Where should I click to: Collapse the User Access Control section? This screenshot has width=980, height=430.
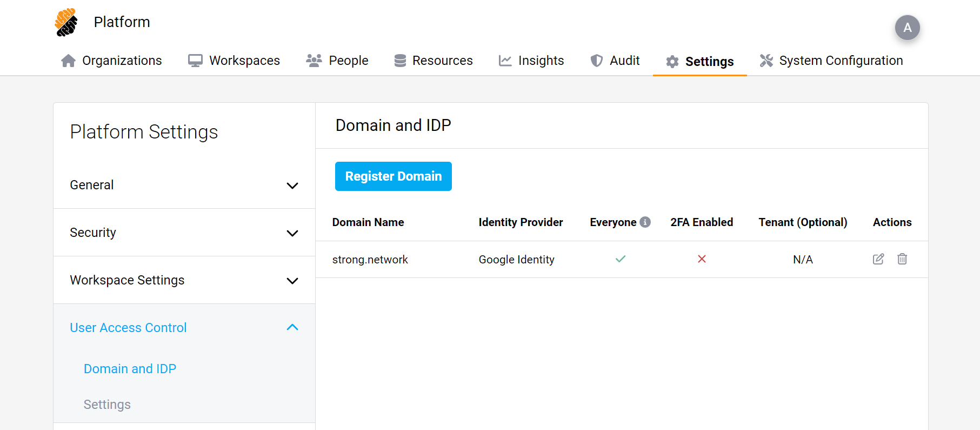pyautogui.click(x=292, y=327)
